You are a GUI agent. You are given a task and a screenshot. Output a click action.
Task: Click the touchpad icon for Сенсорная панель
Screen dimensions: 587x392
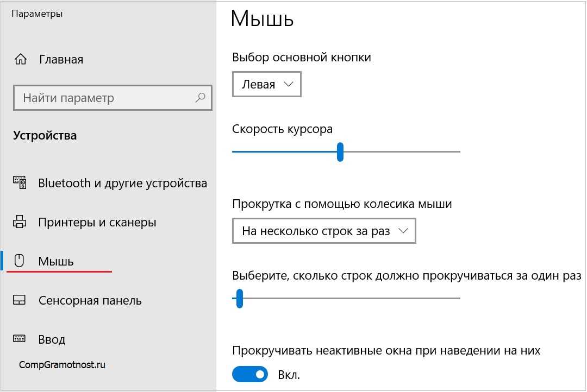click(20, 300)
